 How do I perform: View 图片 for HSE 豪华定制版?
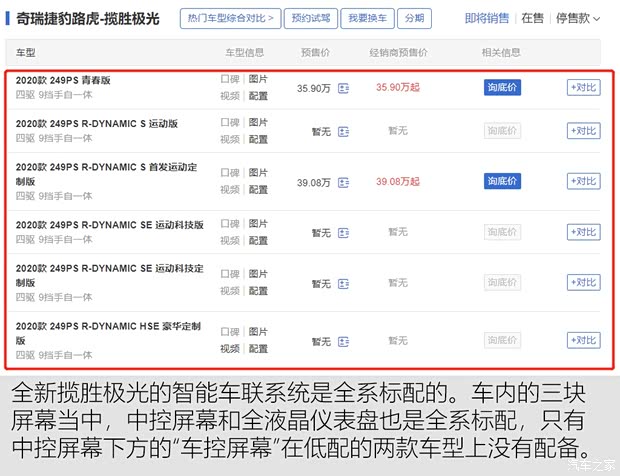[x=258, y=331]
